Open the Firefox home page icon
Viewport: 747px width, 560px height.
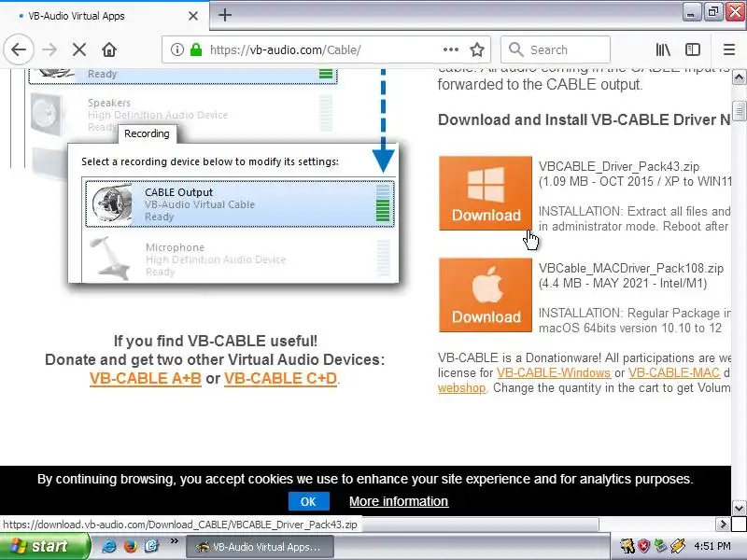coord(109,49)
